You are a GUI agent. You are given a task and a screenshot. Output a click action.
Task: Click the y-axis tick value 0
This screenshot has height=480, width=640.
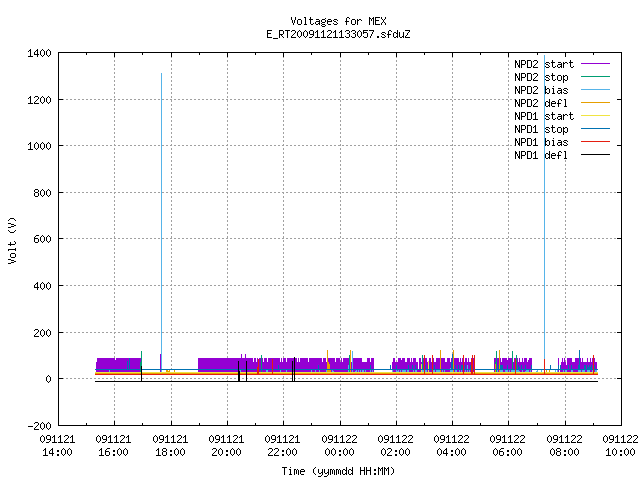point(49,379)
